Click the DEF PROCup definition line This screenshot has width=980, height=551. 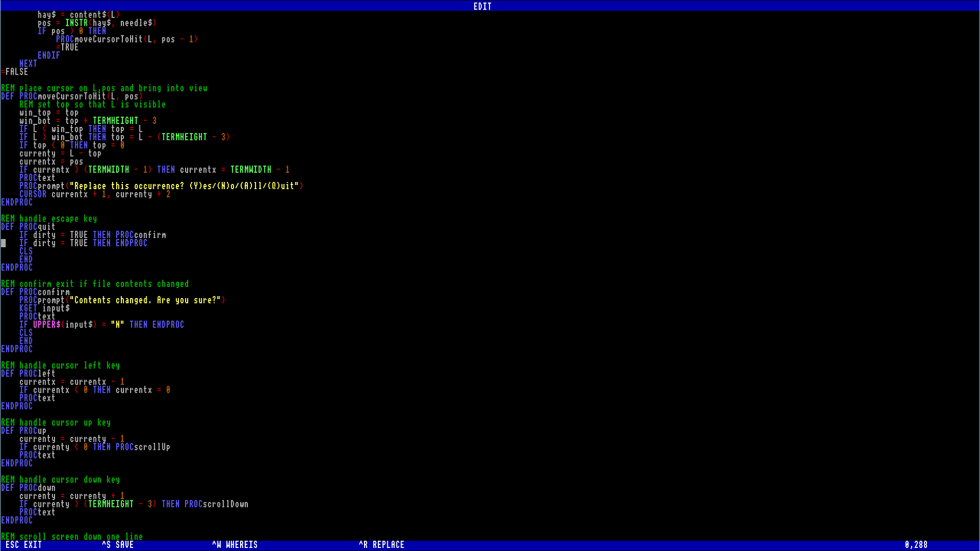[x=24, y=431]
